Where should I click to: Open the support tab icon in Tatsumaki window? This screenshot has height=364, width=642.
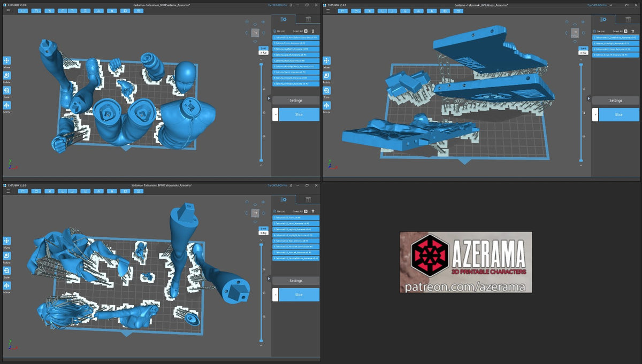pyautogui.click(x=309, y=199)
